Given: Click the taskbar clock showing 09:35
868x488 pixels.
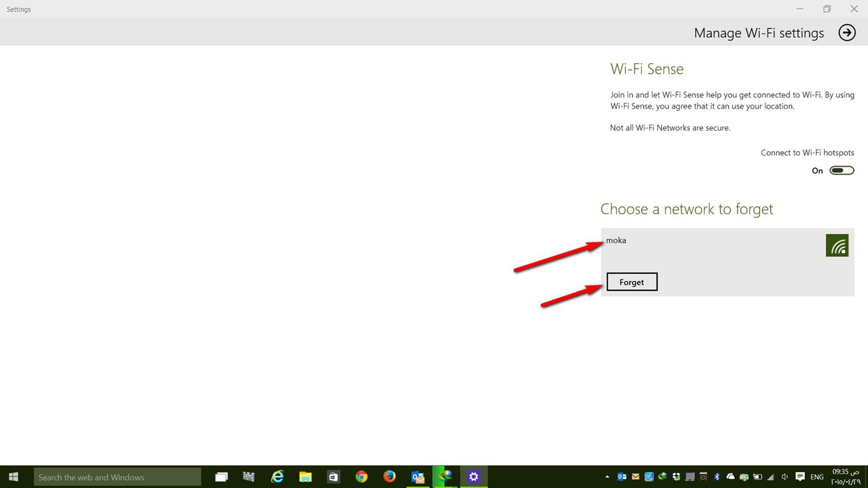Looking at the screenshot, I should pyautogui.click(x=845, y=476).
